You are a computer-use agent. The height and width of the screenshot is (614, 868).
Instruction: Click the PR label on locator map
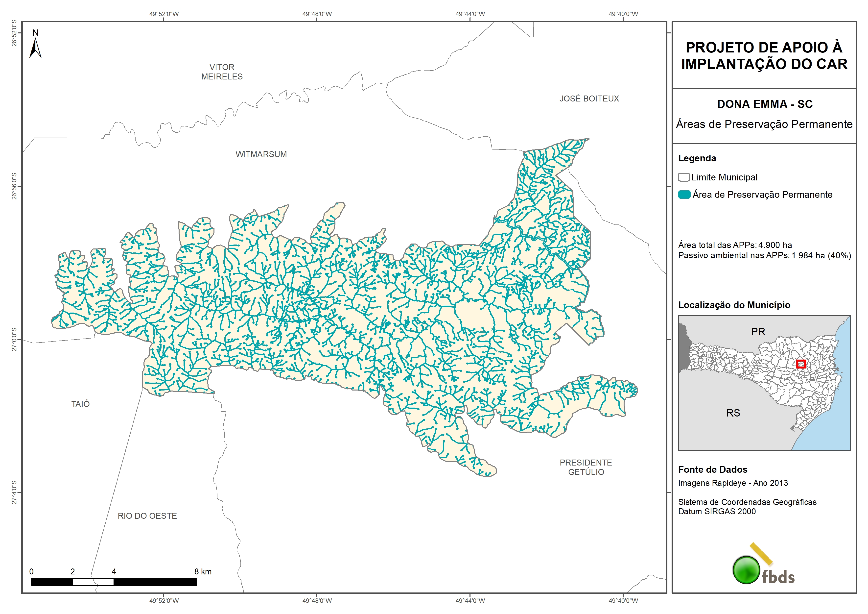coord(758,332)
